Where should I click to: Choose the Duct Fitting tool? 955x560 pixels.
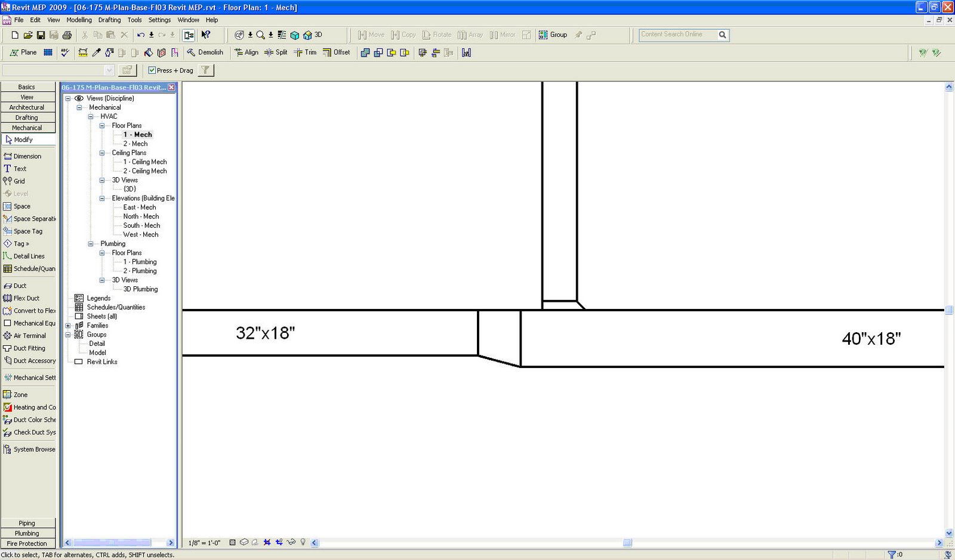pos(24,348)
